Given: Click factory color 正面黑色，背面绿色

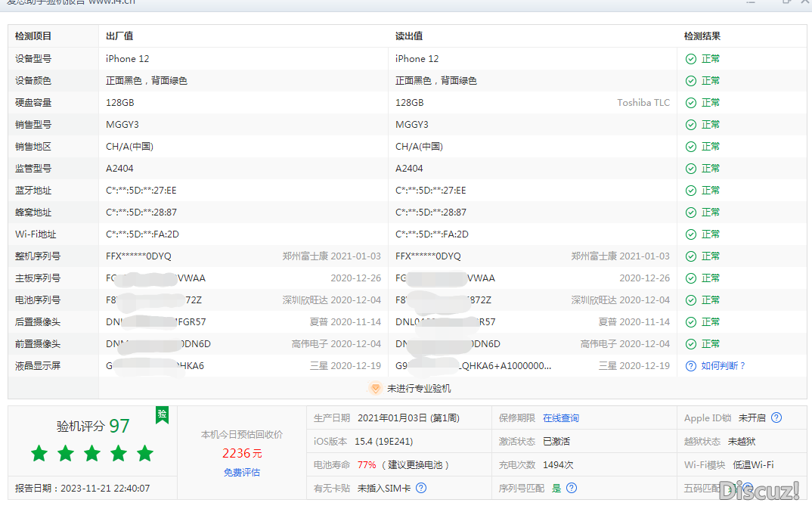Looking at the screenshot, I should (147, 81).
